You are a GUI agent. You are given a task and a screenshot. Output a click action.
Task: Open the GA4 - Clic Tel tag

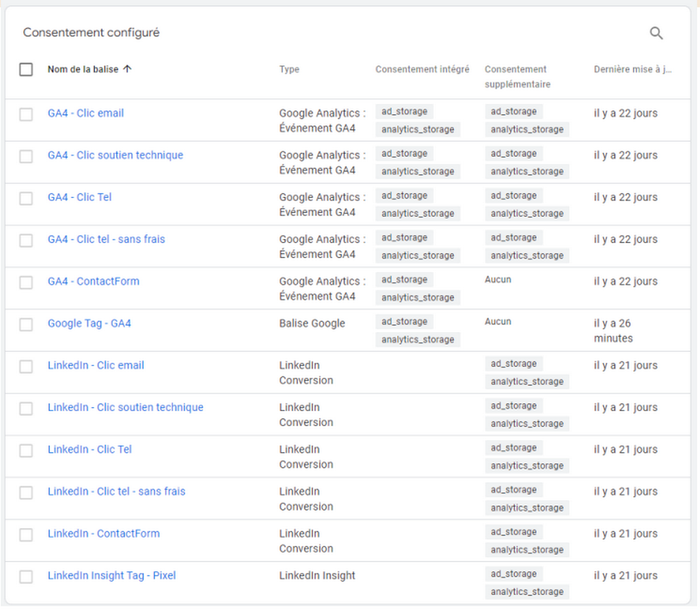tap(79, 197)
